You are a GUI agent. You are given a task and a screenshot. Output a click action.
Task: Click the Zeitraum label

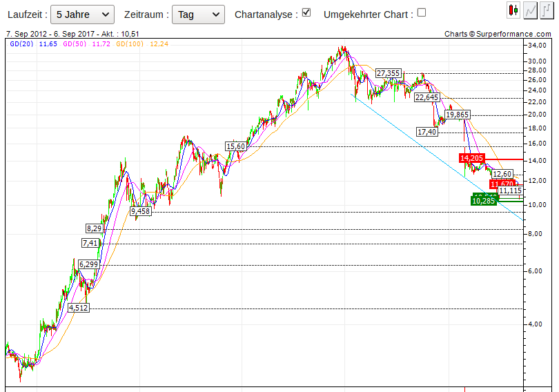[146, 14]
